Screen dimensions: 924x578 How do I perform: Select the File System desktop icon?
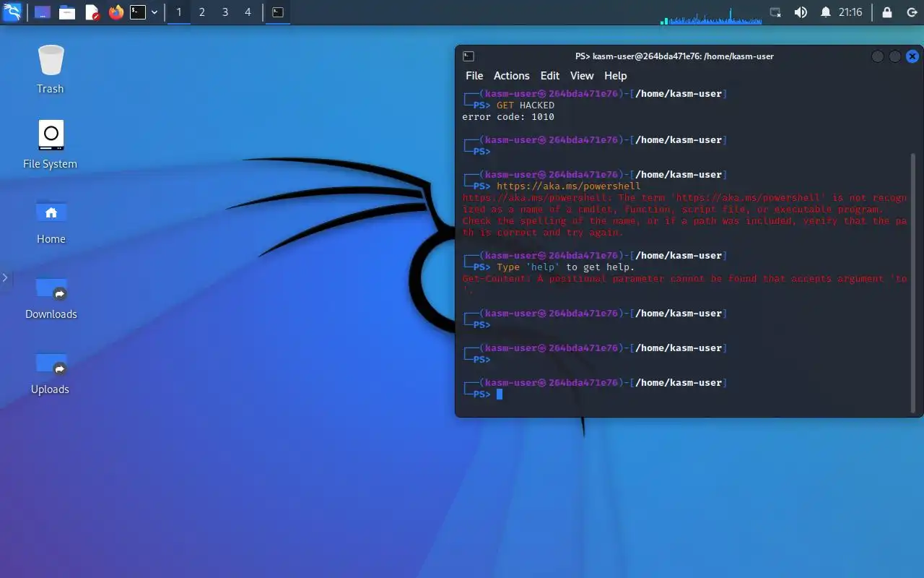(x=51, y=144)
